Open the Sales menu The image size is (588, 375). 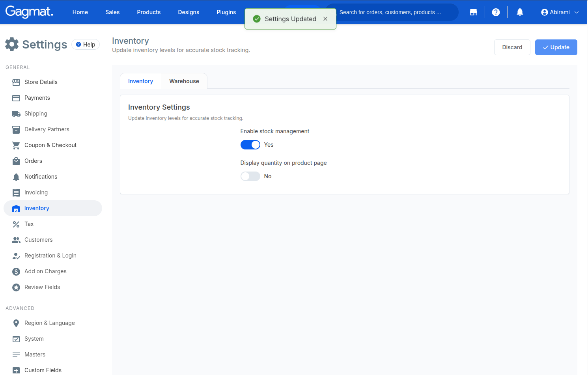point(112,12)
